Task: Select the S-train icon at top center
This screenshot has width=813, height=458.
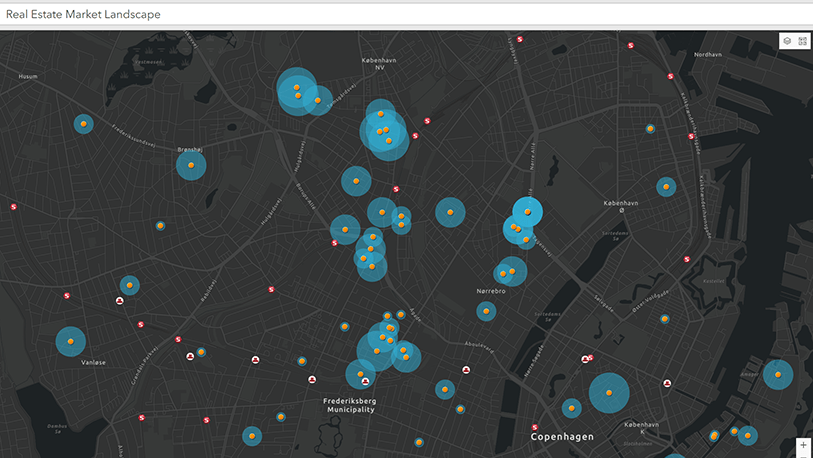Action: [x=518, y=39]
